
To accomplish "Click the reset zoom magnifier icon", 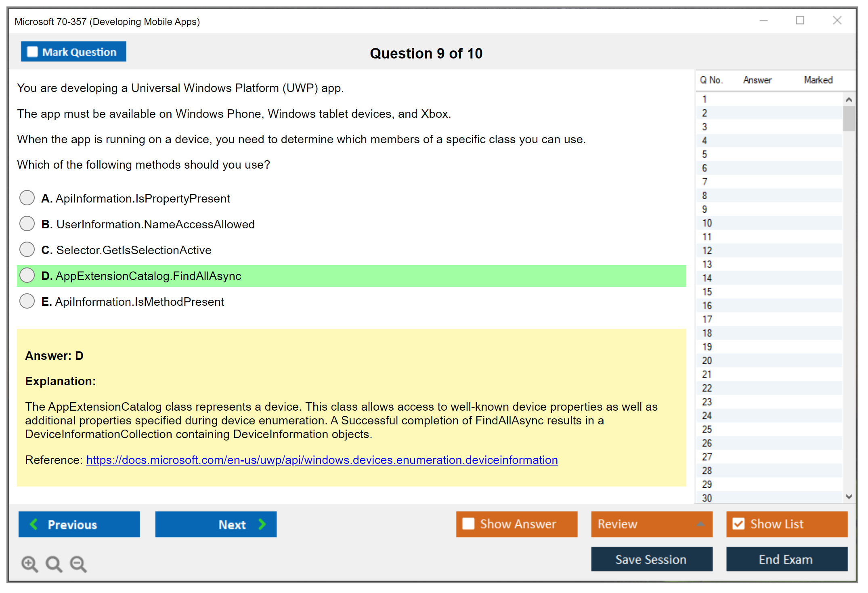I will (x=54, y=564).
